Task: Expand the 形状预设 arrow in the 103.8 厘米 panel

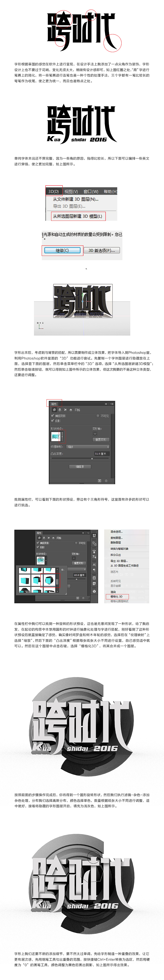Action: 46,560
